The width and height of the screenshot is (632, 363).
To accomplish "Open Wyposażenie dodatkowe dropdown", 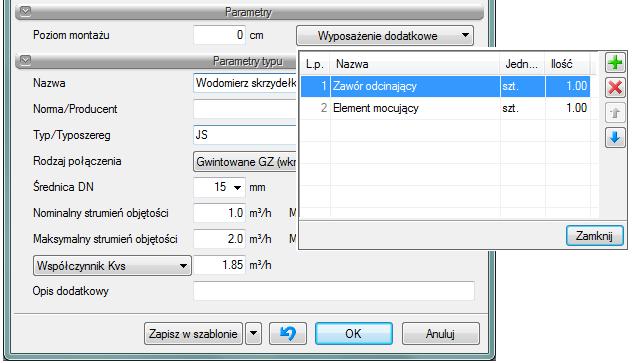I will click(x=385, y=35).
